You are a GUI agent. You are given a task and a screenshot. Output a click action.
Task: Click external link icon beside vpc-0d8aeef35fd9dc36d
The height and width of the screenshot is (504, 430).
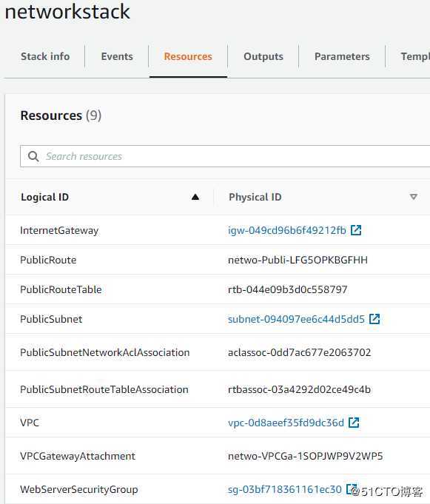click(354, 423)
